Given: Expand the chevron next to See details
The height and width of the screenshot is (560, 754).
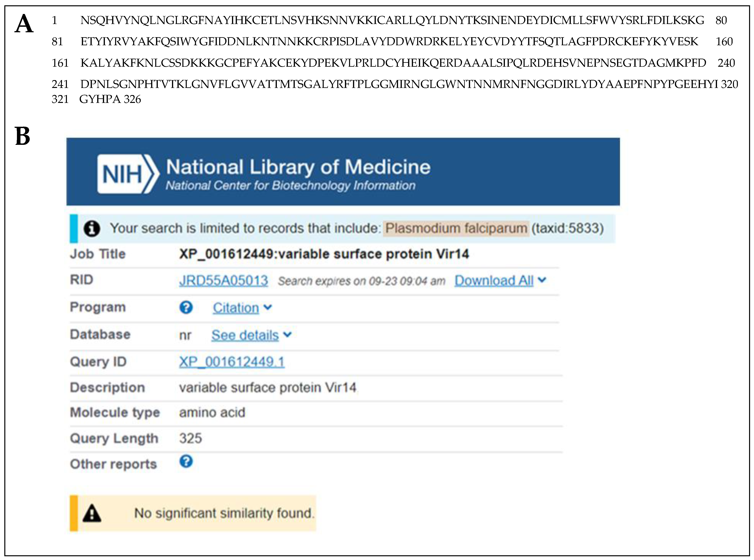Looking at the screenshot, I should pyautogui.click(x=287, y=335).
